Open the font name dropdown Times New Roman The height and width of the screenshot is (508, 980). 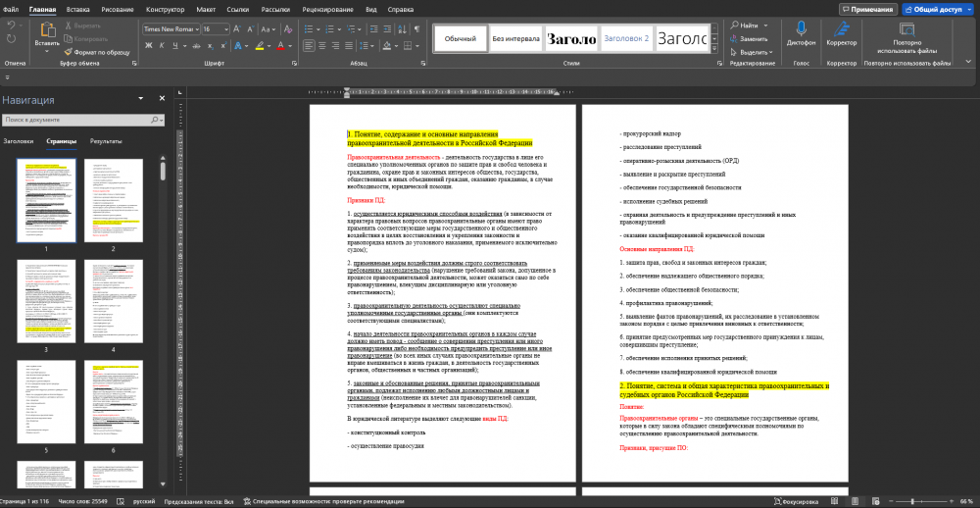point(170,29)
